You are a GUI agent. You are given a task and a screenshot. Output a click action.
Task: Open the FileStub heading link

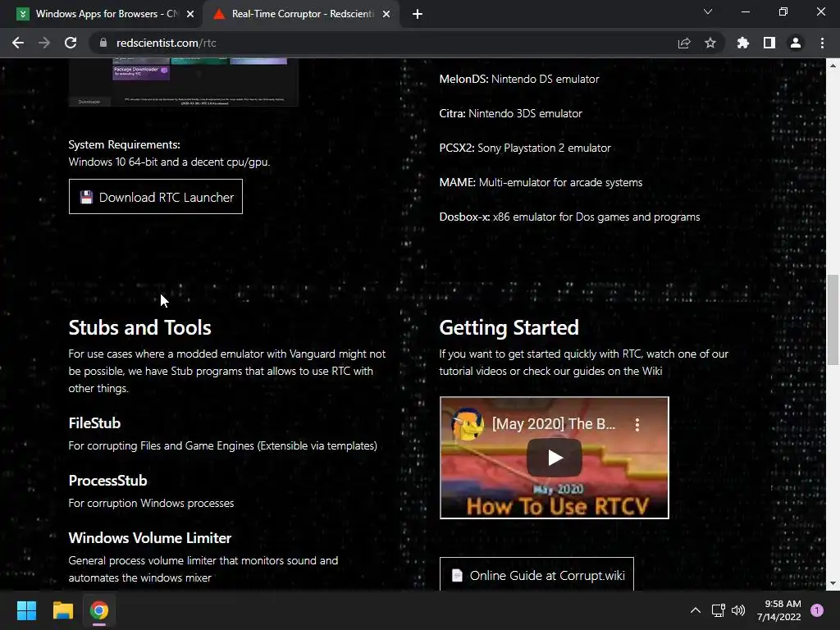[94, 423]
